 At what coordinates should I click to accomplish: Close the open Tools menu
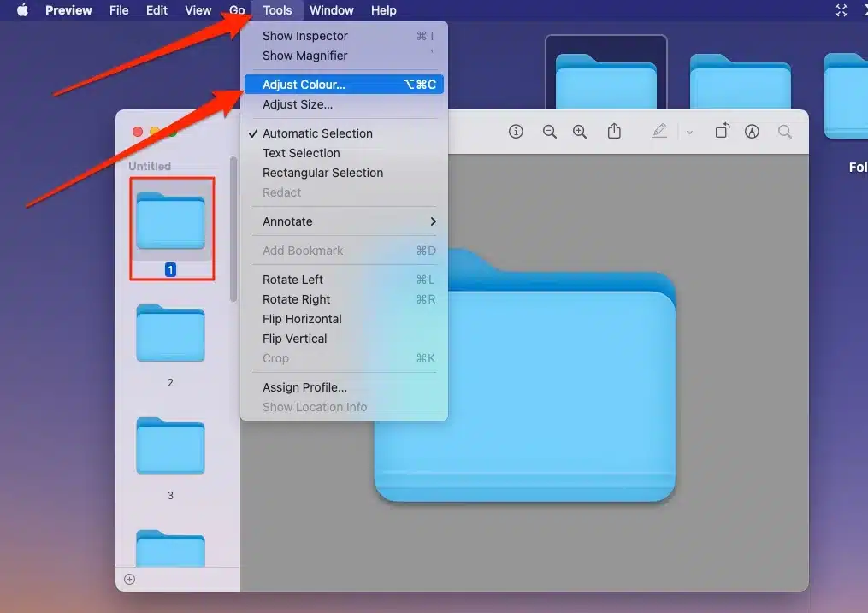[x=277, y=10]
